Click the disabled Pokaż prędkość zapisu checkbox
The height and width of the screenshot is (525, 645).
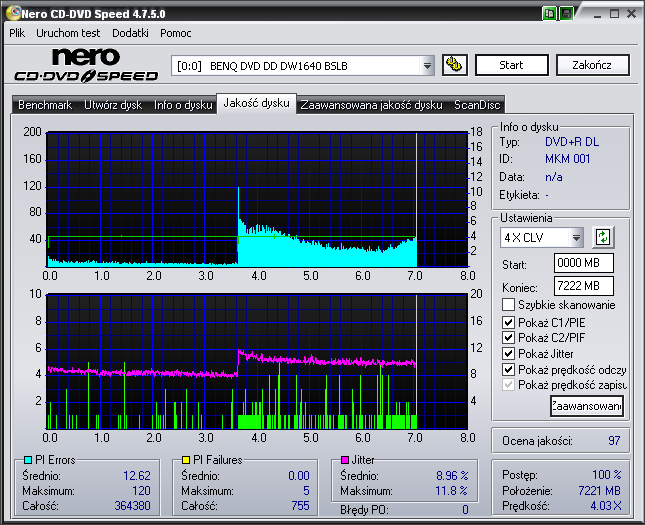point(508,385)
